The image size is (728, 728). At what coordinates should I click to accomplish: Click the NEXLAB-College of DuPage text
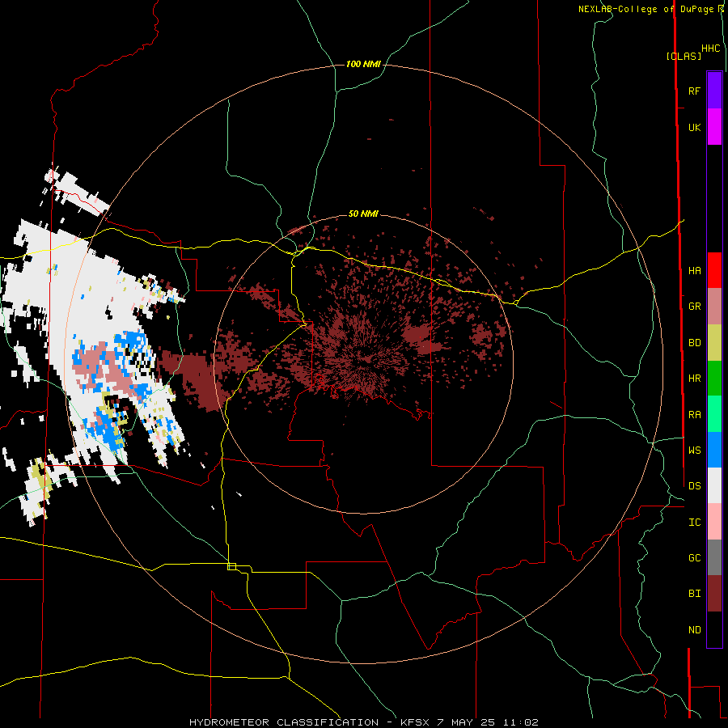645,9
